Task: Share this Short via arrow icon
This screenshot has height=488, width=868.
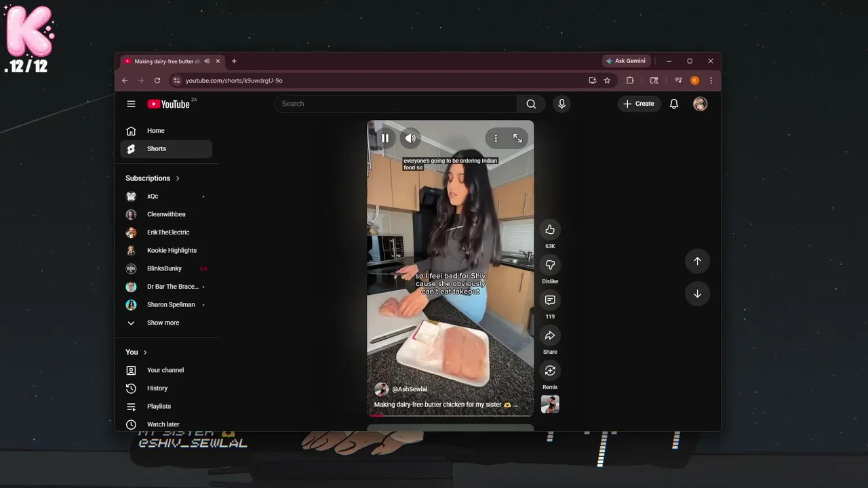Action: 550,335
